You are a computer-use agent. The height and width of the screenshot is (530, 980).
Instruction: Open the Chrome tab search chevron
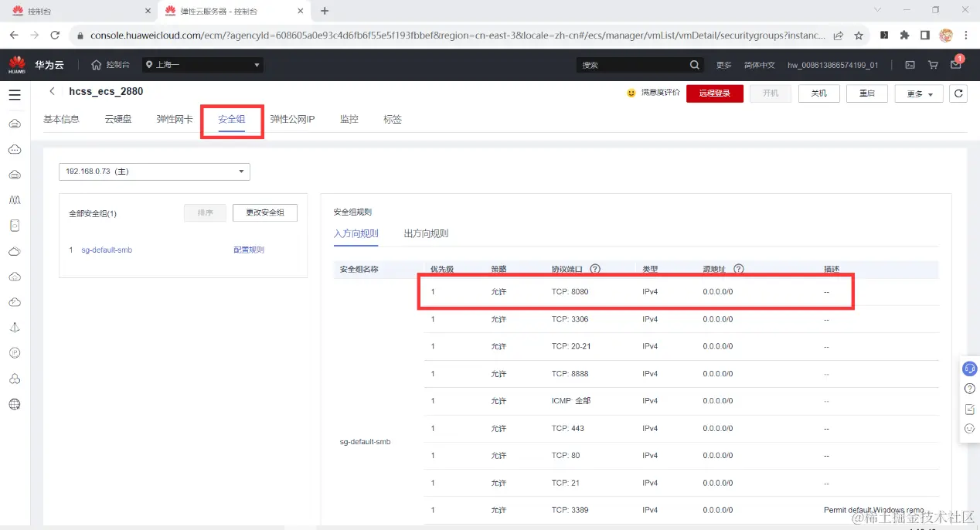pos(877,10)
